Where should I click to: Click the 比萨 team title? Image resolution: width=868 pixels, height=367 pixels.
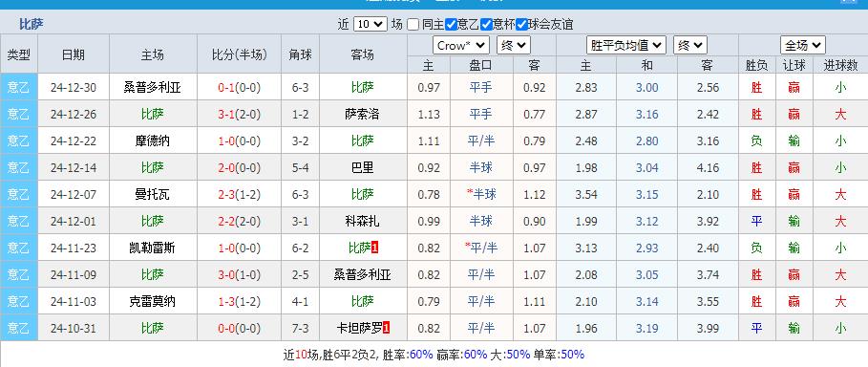coord(32,25)
